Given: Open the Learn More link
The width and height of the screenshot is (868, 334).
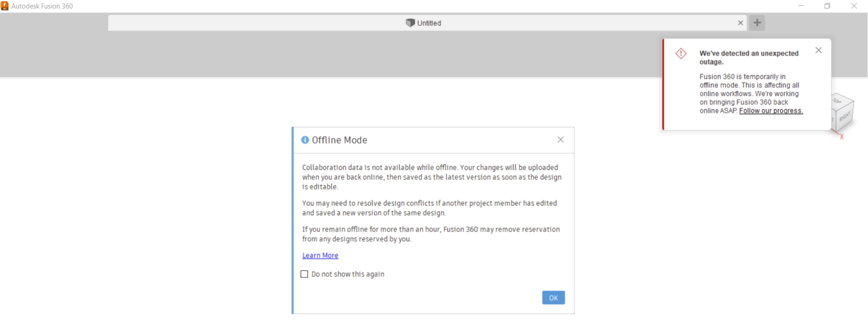Looking at the screenshot, I should point(320,256).
